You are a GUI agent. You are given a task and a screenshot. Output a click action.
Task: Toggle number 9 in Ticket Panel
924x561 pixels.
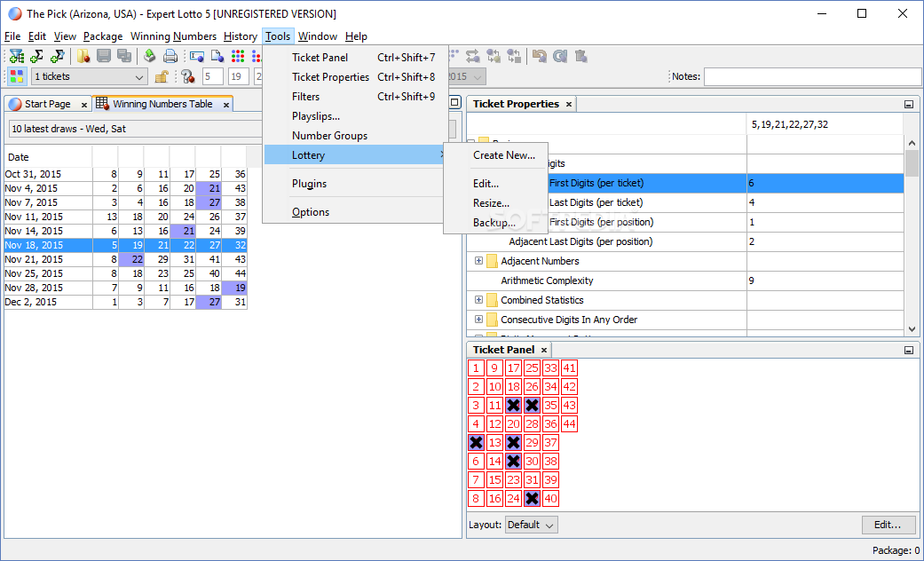coord(494,368)
